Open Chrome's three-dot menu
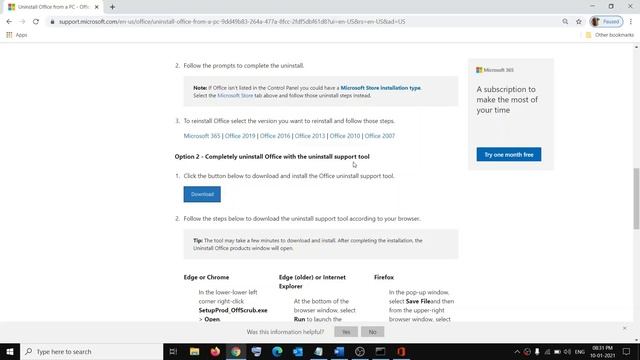640x360 pixels. tap(631, 22)
